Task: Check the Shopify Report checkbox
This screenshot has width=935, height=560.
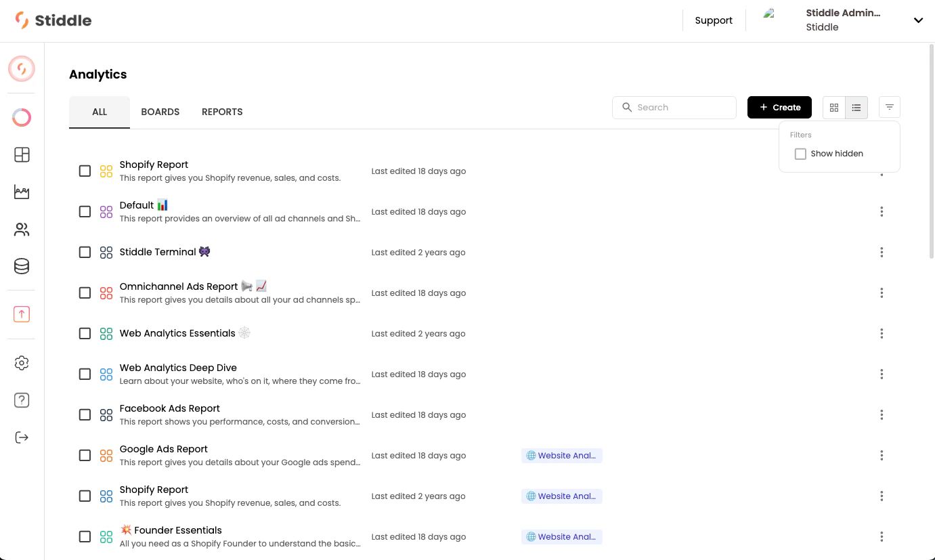Action: coord(85,171)
